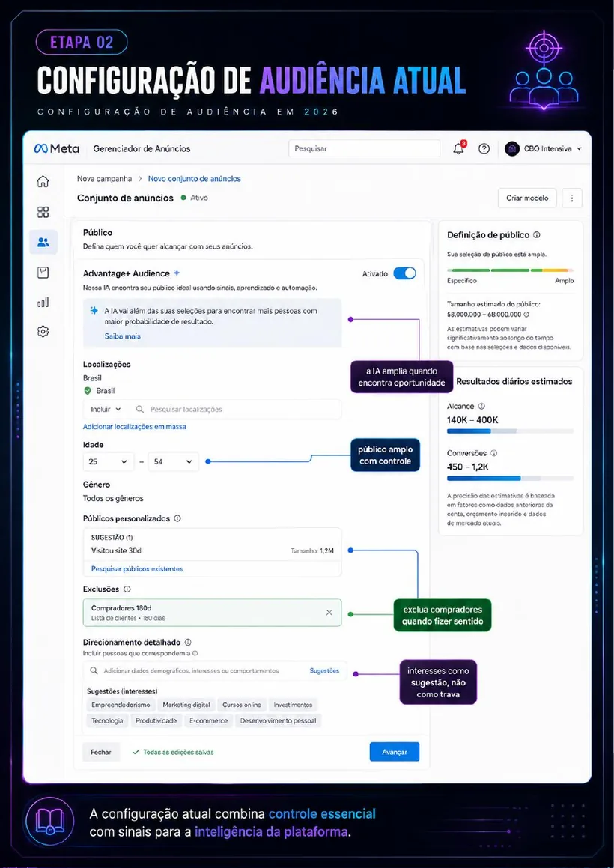614x868 pixels.
Task: Click the Criar modelo button
Action: [x=527, y=198]
